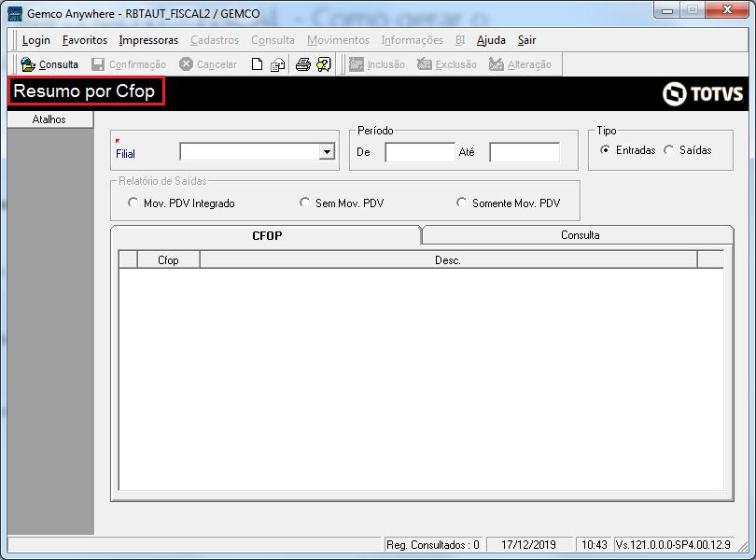Choose Mov. PDV Integrado option
The width and height of the screenshot is (756, 560).
pyautogui.click(x=133, y=203)
